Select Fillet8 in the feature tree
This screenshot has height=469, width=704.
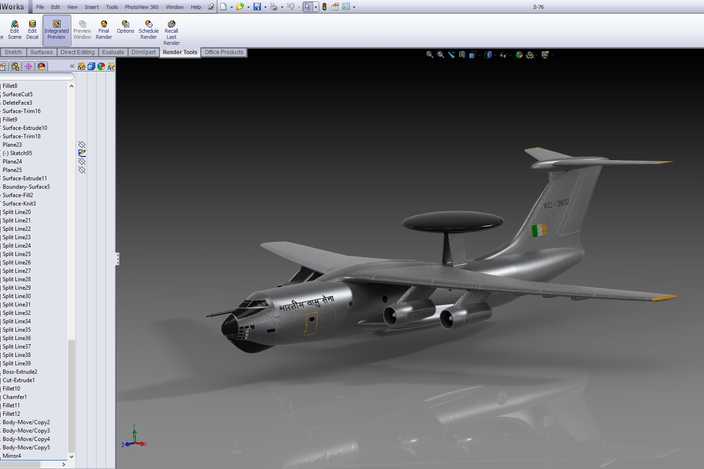coord(10,86)
